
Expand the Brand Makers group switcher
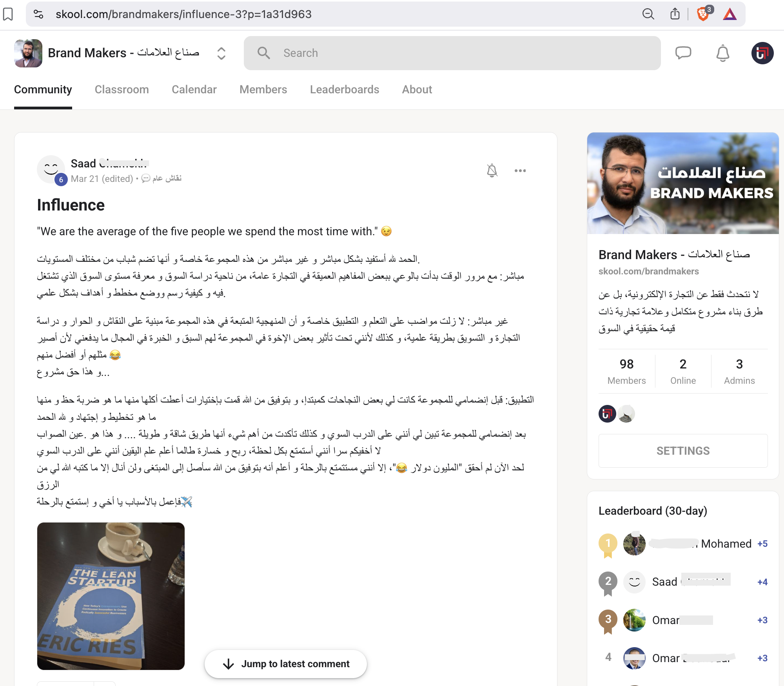pyautogui.click(x=221, y=53)
